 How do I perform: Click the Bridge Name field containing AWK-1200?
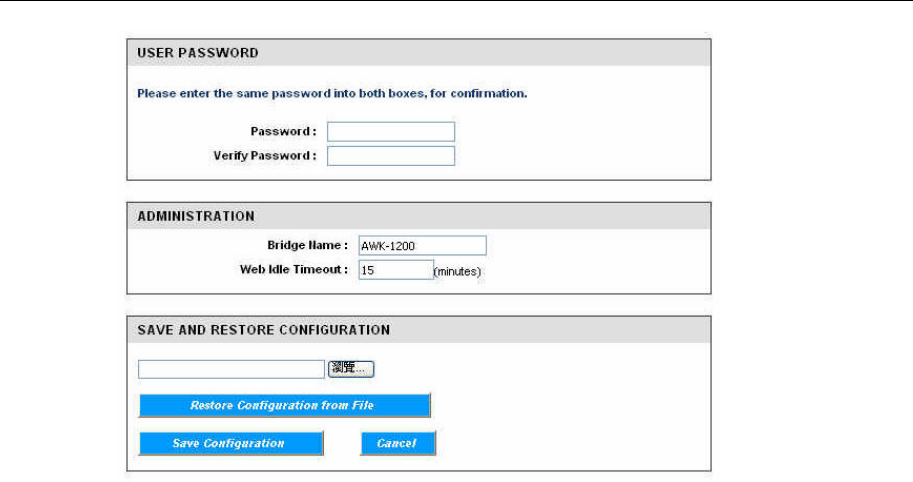coord(421,246)
